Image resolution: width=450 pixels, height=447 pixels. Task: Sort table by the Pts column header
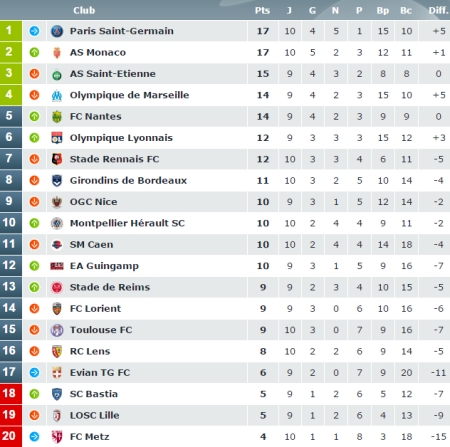[262, 11]
